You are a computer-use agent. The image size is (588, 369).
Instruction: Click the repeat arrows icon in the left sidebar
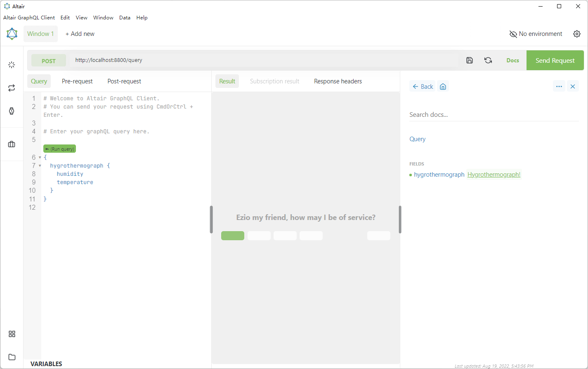point(12,88)
